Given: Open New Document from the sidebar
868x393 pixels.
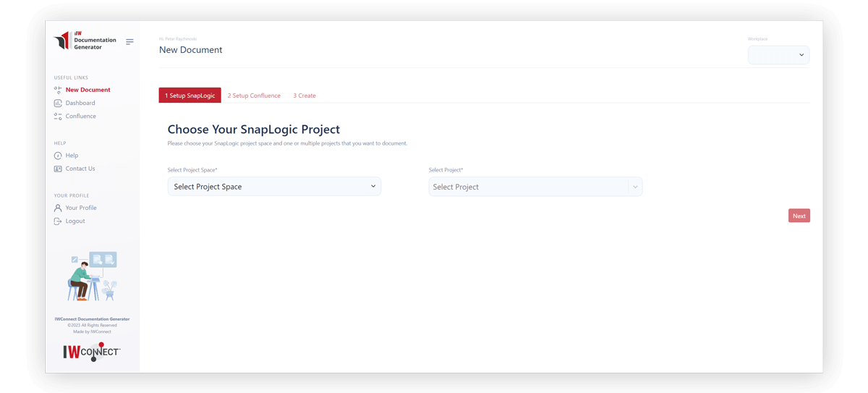Looking at the screenshot, I should (88, 90).
